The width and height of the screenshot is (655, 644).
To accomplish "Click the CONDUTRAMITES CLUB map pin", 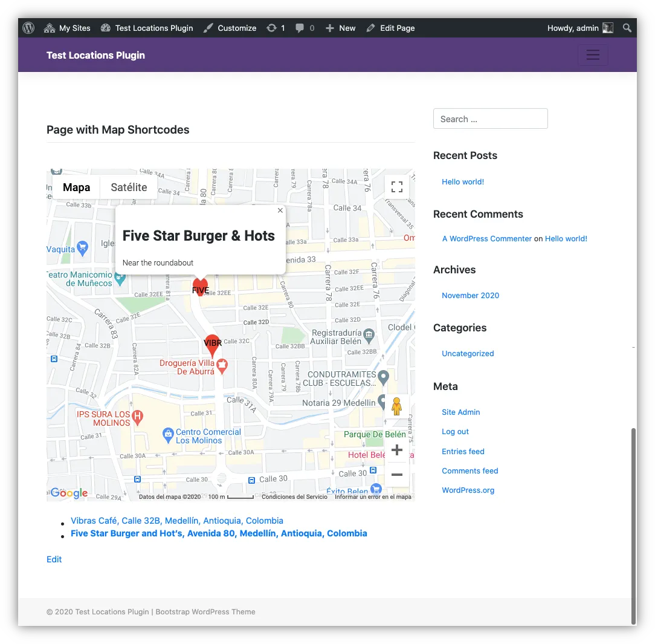I will [x=383, y=377].
